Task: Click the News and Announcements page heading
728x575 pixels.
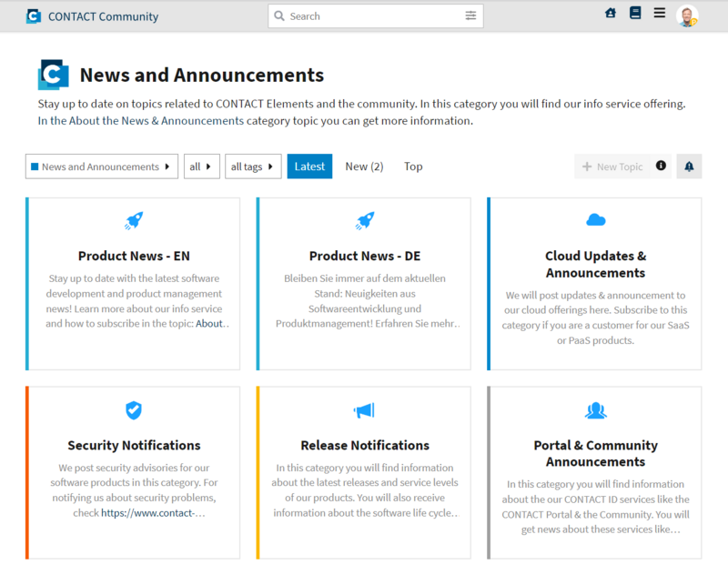Action: pos(202,75)
